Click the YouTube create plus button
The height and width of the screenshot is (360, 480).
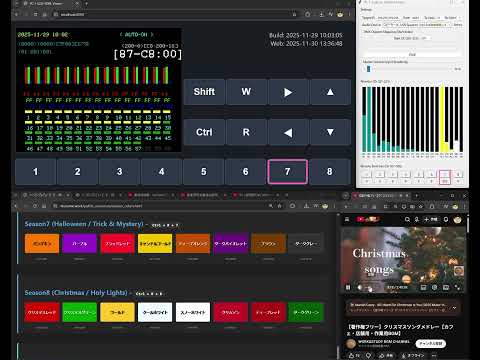430,219
